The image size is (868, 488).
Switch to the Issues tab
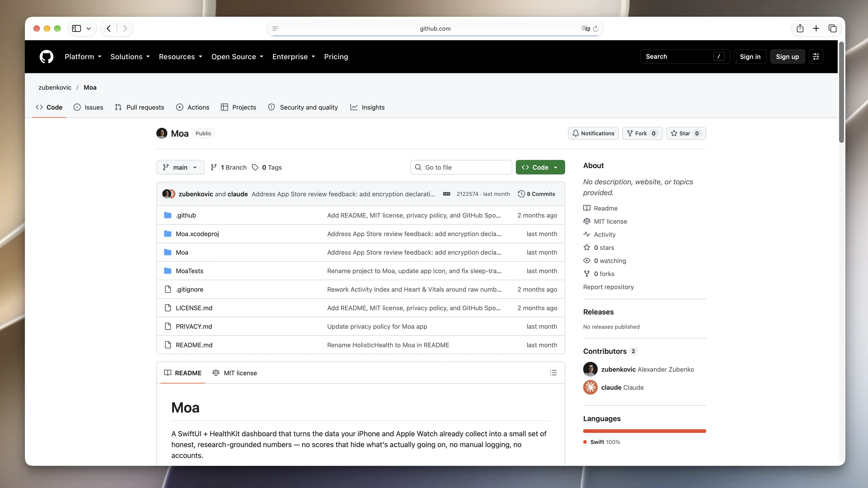tap(88, 107)
